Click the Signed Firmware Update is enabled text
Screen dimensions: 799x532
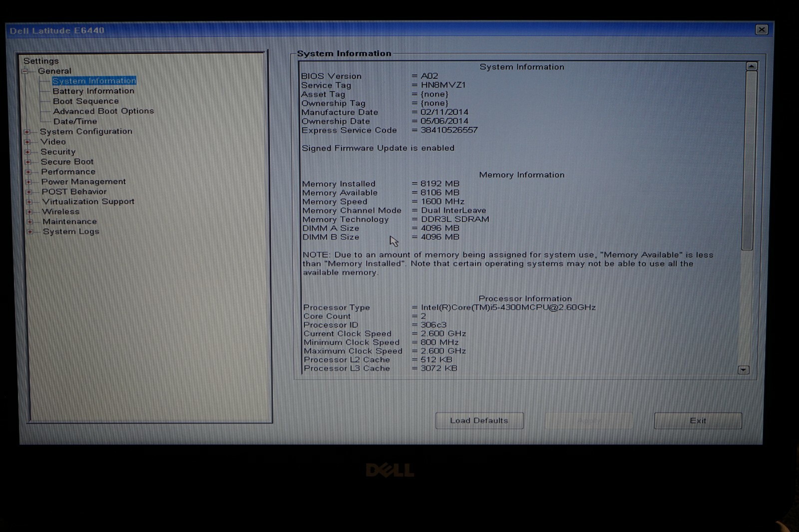(378, 148)
